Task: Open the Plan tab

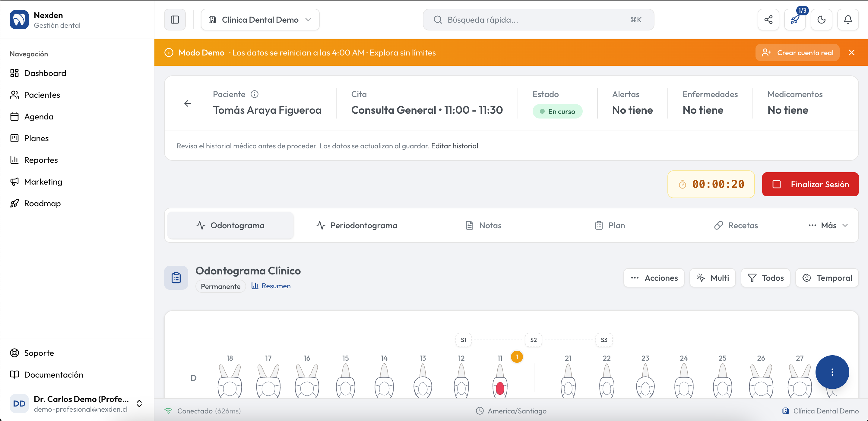Action: tap(610, 225)
